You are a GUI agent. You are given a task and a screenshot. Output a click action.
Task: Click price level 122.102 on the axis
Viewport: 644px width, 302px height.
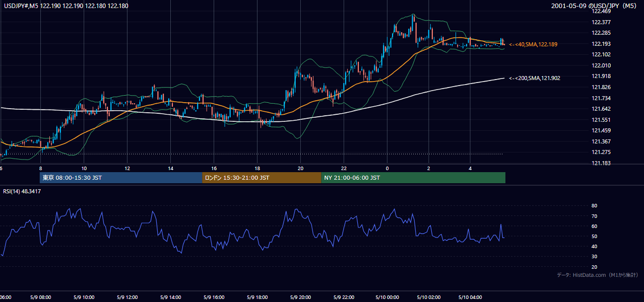click(602, 54)
